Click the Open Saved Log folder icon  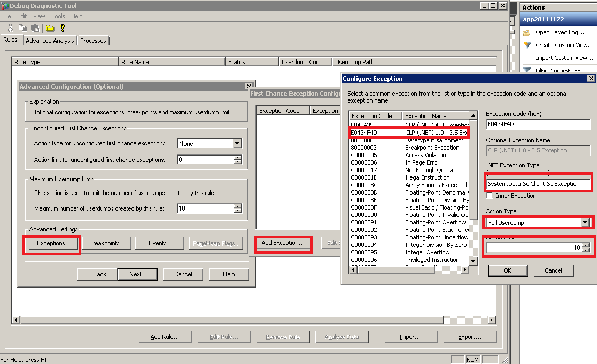[527, 32]
